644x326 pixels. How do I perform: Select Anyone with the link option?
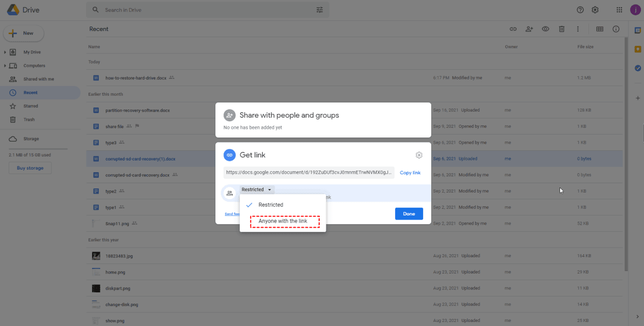[283, 221]
